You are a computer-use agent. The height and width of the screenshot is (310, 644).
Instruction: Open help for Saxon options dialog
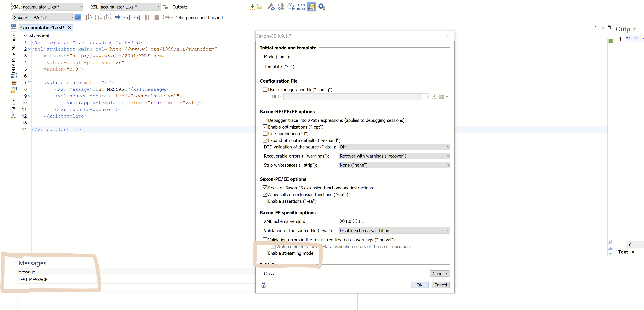[263, 285]
